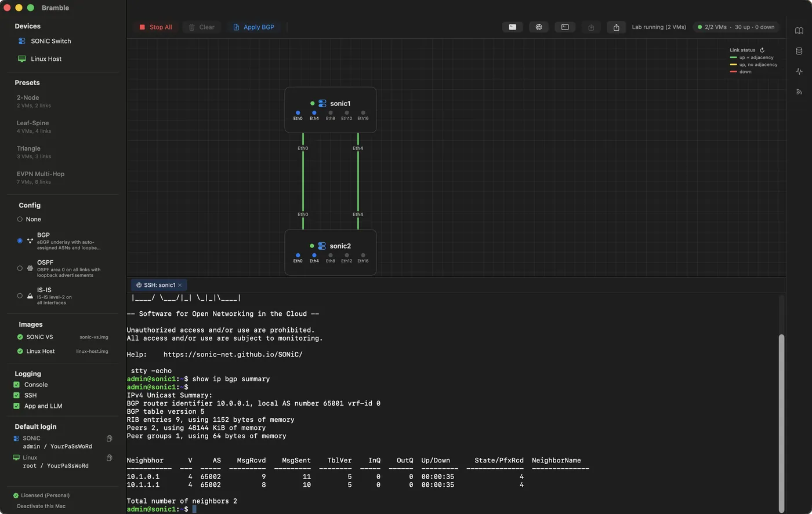
Task: Copy SONiC default login credentials
Action: click(109, 438)
